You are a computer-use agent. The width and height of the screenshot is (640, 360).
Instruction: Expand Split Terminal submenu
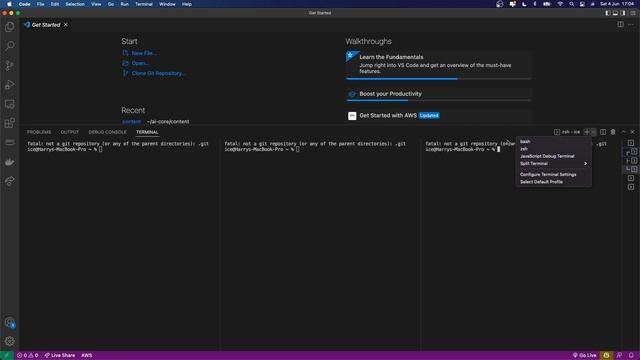tap(553, 164)
